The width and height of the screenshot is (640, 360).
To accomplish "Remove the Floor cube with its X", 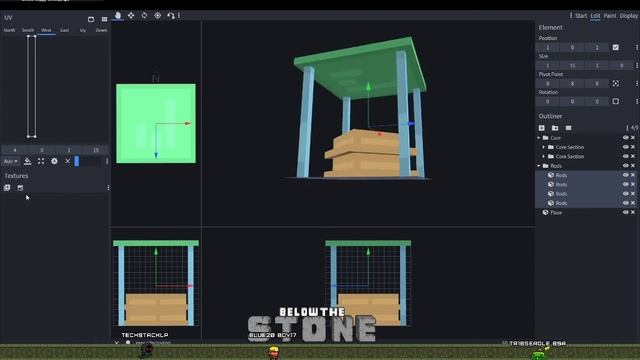I will 633,212.
